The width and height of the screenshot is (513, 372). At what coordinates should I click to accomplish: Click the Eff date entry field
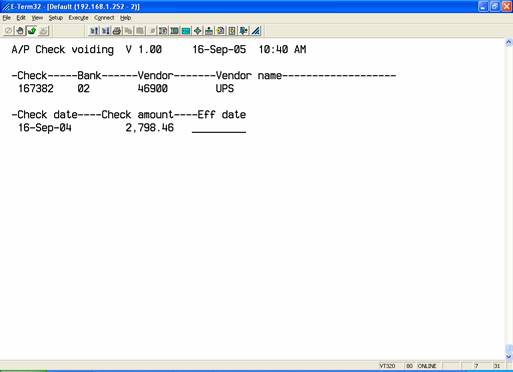point(219,128)
